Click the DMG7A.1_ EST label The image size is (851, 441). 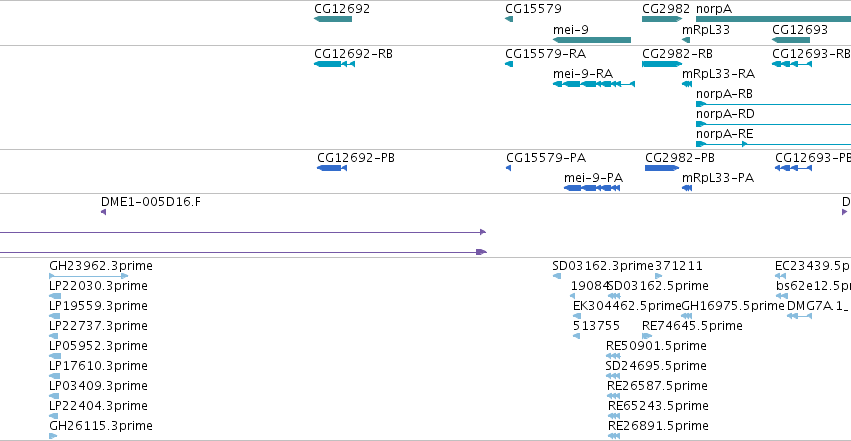coord(817,306)
